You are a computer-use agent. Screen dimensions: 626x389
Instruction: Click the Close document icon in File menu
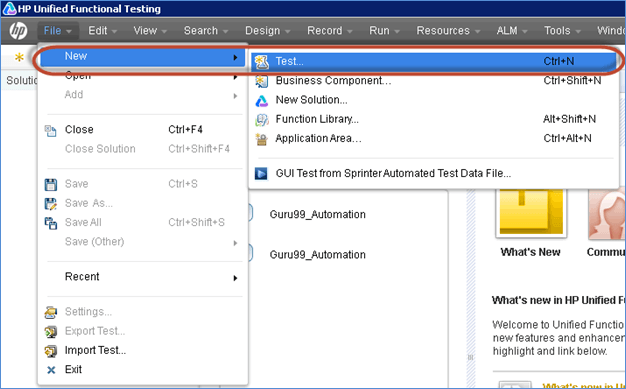pos(51,130)
